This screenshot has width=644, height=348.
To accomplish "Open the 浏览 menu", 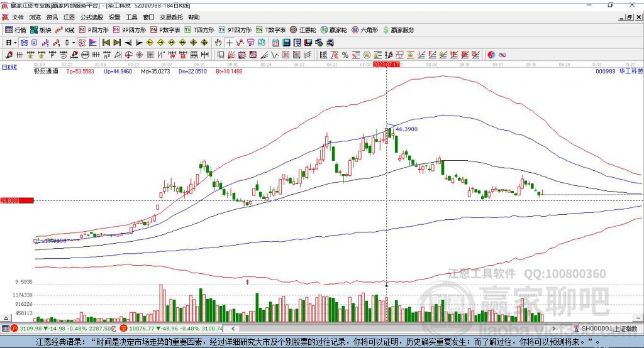I will [x=35, y=17].
